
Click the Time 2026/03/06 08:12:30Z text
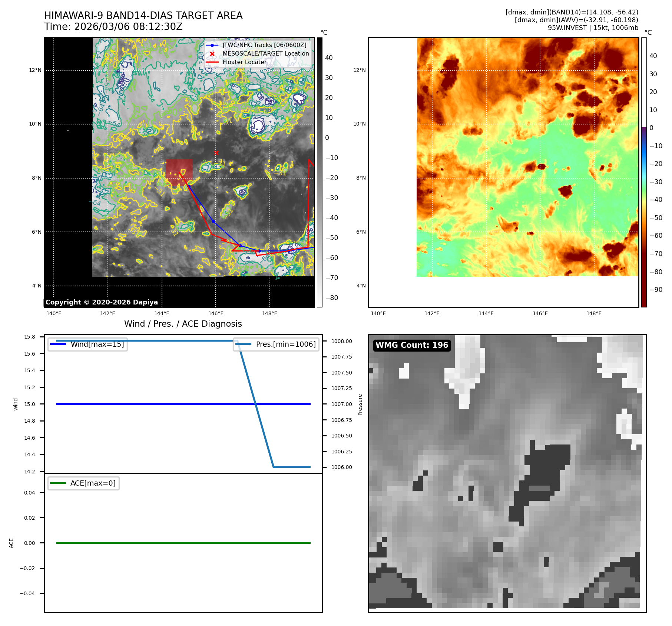(x=113, y=27)
